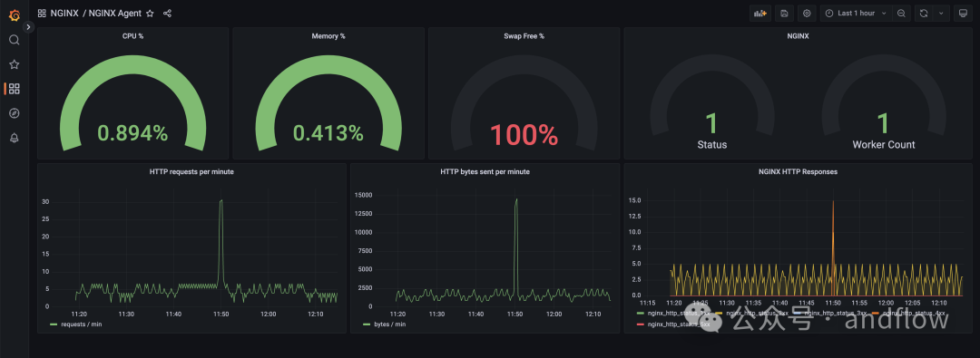Open the refresh interval dropdown arrow
The image size is (980, 358).
[x=941, y=13]
